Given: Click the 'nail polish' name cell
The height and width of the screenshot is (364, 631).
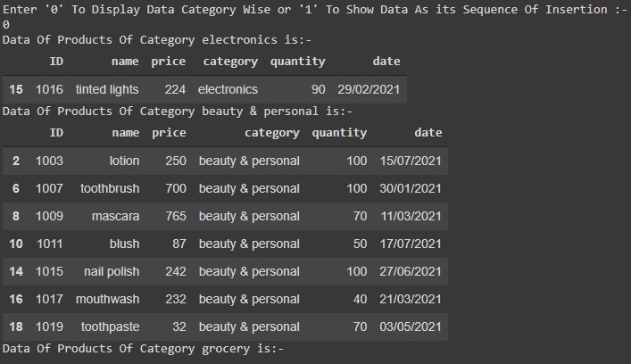Looking at the screenshot, I should click(x=112, y=271).
